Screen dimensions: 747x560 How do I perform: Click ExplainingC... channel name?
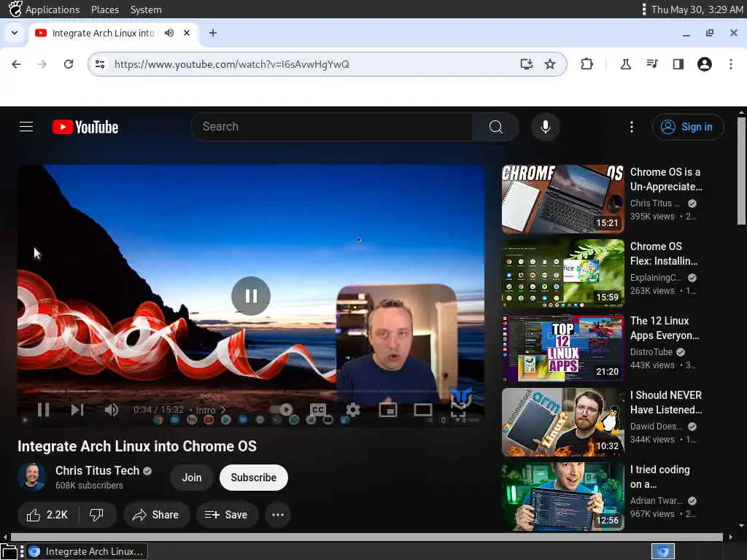click(x=656, y=278)
